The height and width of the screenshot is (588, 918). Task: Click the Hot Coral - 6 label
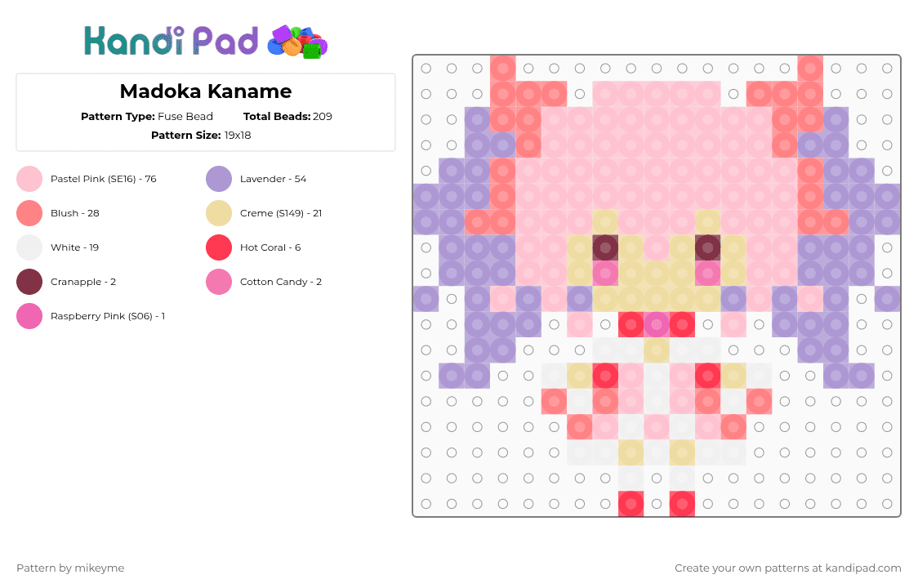tap(270, 247)
